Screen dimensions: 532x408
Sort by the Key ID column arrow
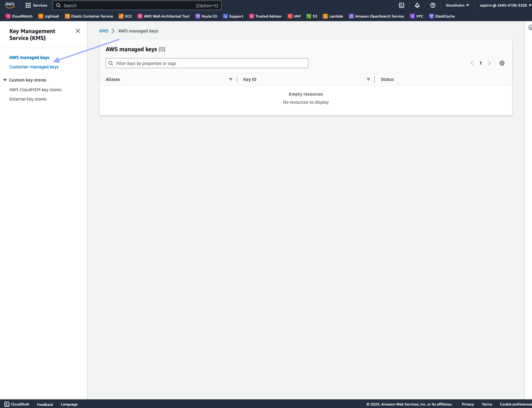click(368, 79)
